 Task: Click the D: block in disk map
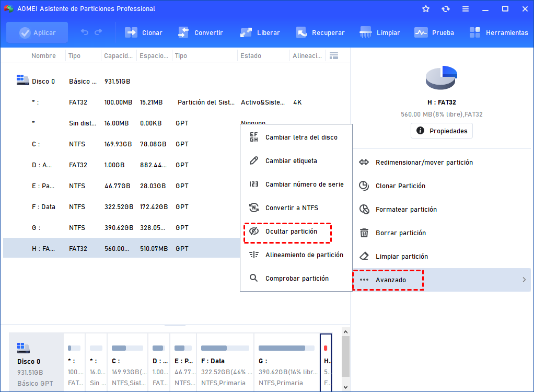pos(159,362)
